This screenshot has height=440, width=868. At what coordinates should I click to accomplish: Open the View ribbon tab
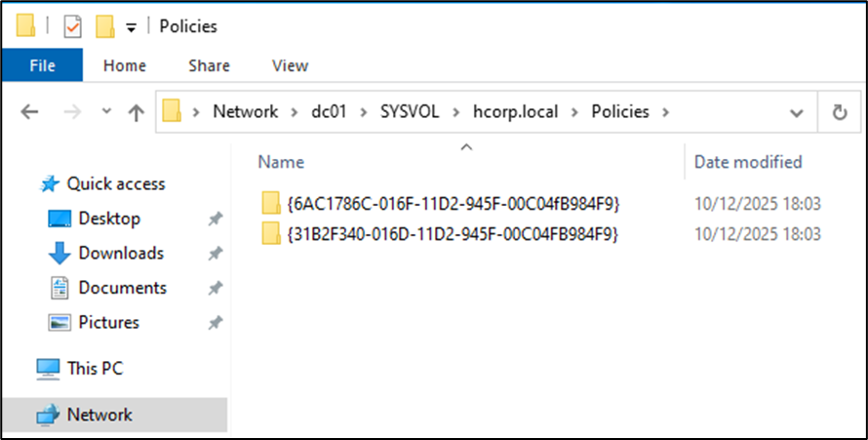tap(290, 65)
